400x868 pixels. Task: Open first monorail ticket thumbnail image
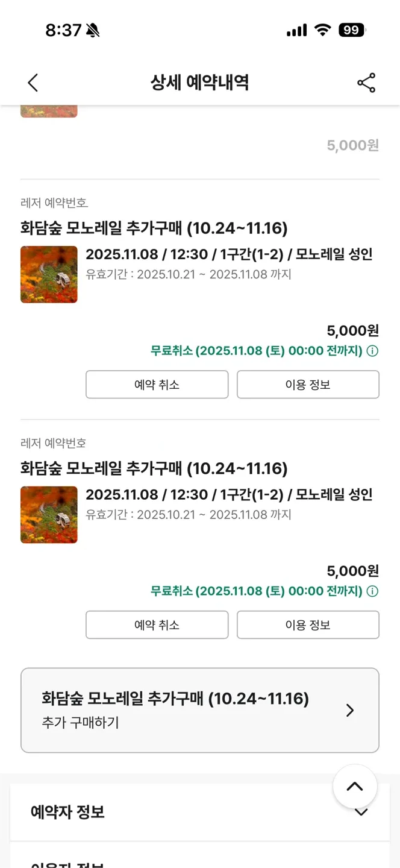tap(49, 274)
